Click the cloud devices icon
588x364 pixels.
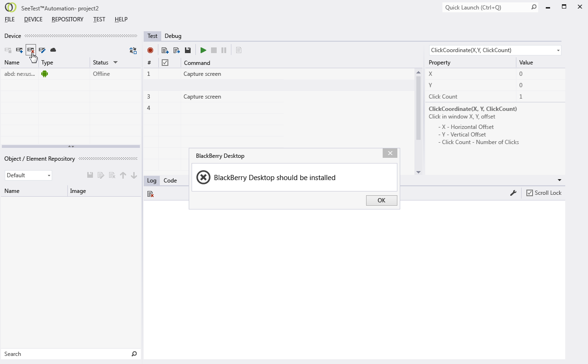[53, 50]
